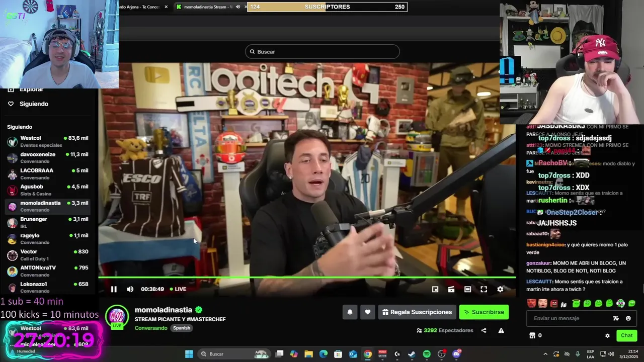Open picture-in-picture mini player
Screen dimensions: 644x362
tap(435, 289)
